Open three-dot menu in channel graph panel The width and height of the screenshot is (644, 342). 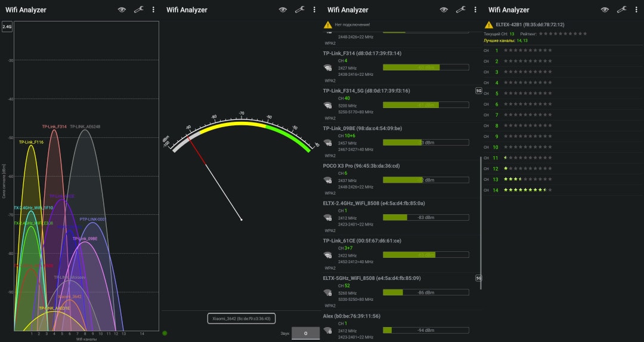click(153, 10)
